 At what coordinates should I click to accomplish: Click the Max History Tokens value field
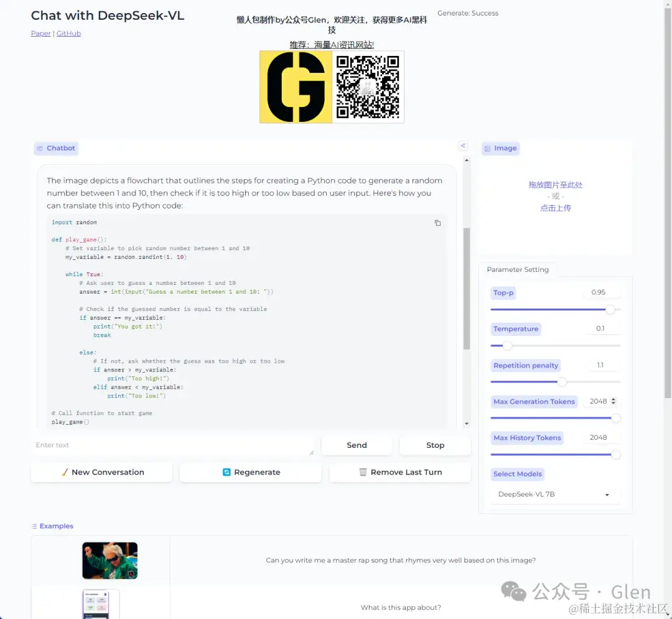[601, 437]
